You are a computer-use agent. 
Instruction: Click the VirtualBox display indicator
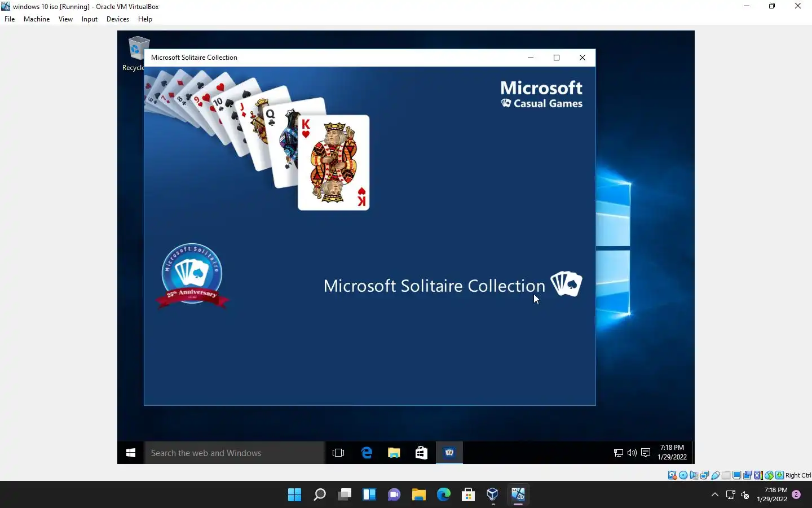coord(736,475)
